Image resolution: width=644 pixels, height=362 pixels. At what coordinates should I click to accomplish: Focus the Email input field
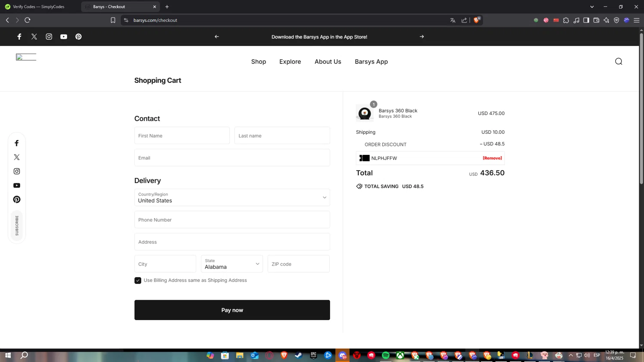232,158
